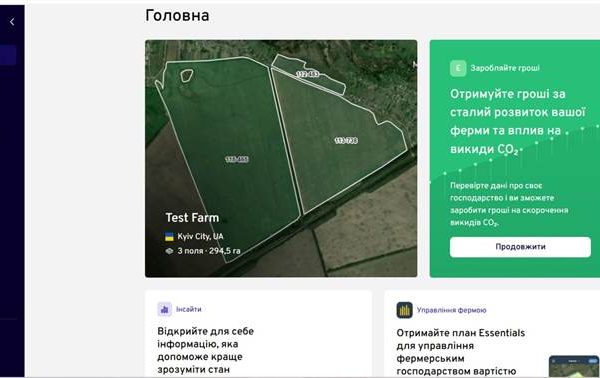
Task: Click the Головна page heading
Action: (177, 16)
